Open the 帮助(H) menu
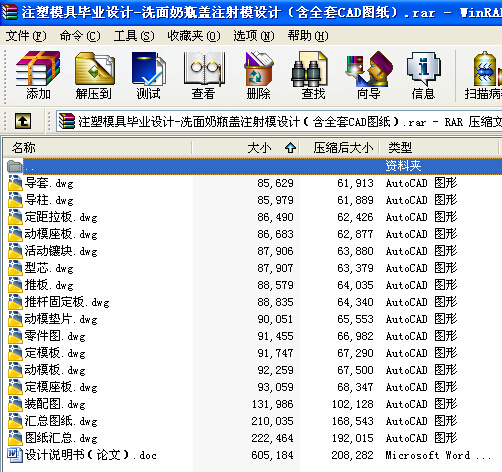Image resolution: width=502 pixels, height=472 pixels. point(308,36)
